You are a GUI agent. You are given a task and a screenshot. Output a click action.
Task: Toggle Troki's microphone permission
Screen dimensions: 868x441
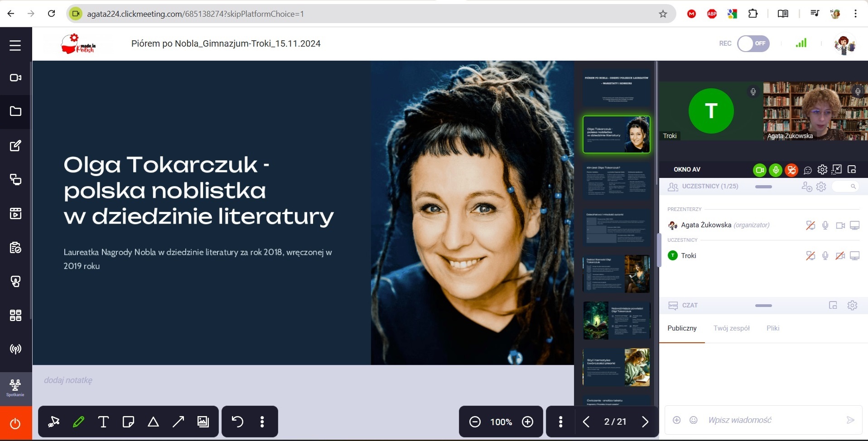click(825, 256)
